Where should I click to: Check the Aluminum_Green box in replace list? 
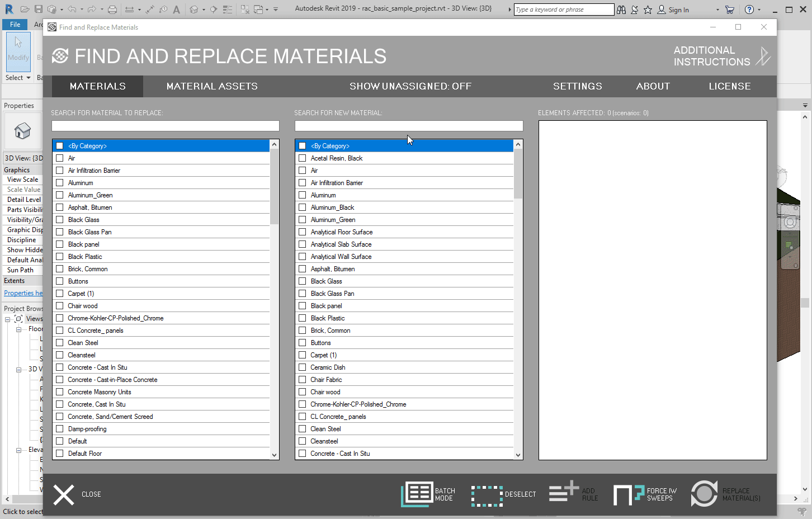point(60,195)
